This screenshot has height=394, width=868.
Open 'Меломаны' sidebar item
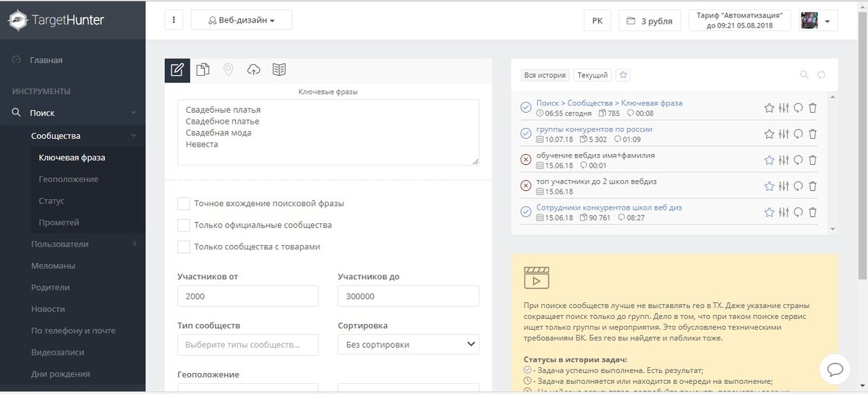53,266
